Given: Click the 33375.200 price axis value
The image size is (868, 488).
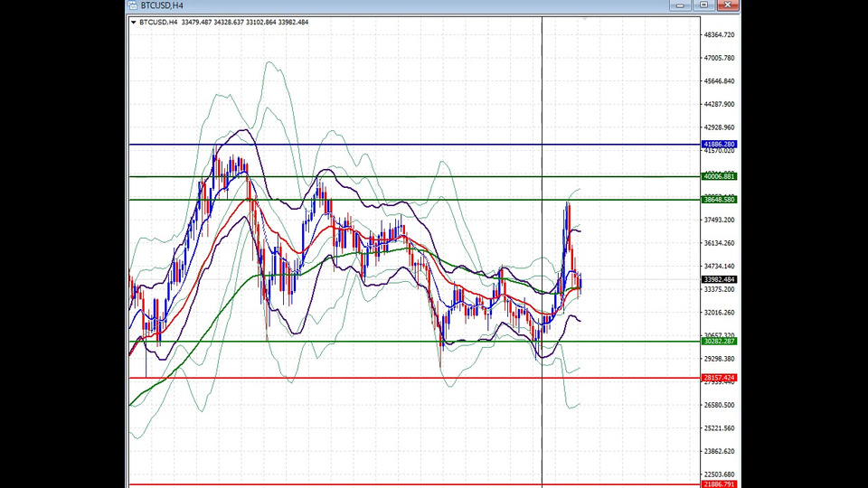Looking at the screenshot, I should pos(719,289).
